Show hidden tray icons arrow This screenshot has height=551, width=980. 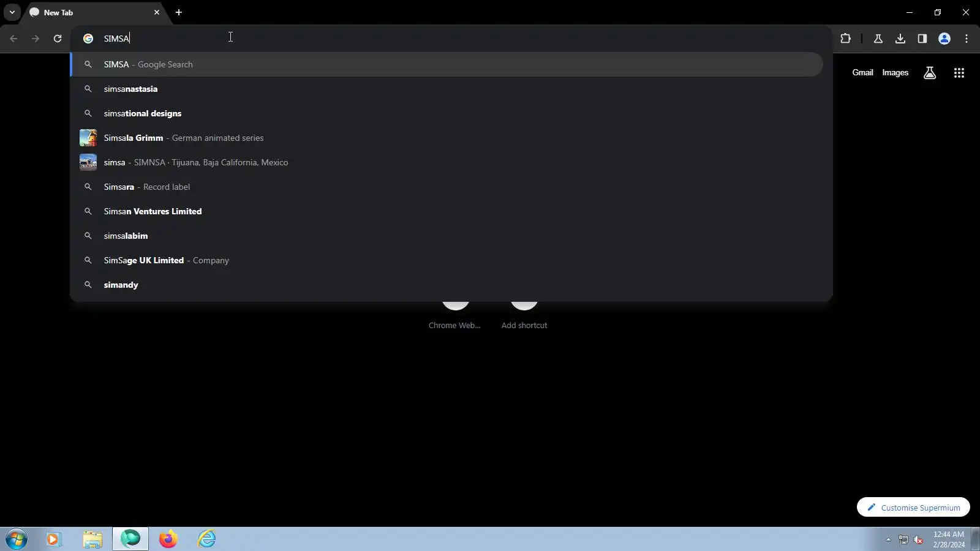888,539
